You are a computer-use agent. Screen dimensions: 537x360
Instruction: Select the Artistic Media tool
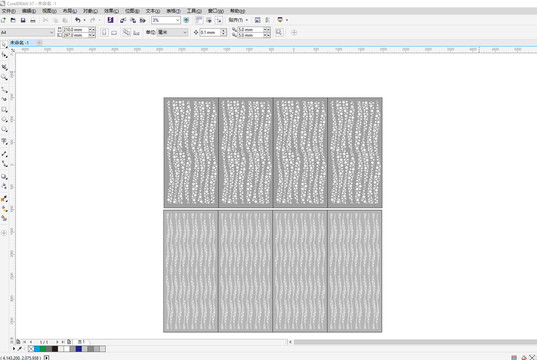pos(4,99)
